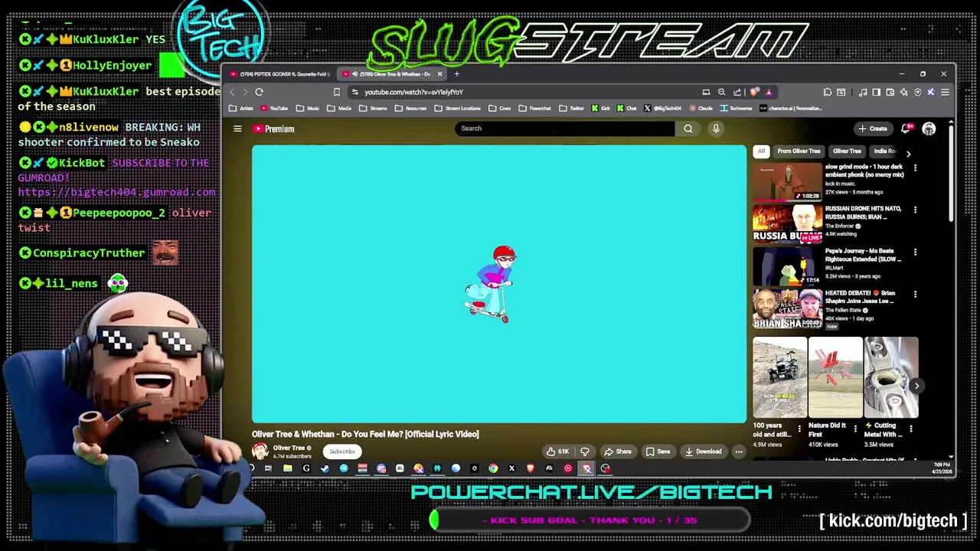This screenshot has height=551, width=980.
Task: Open the Nature Did It First Short
Action: coord(835,377)
